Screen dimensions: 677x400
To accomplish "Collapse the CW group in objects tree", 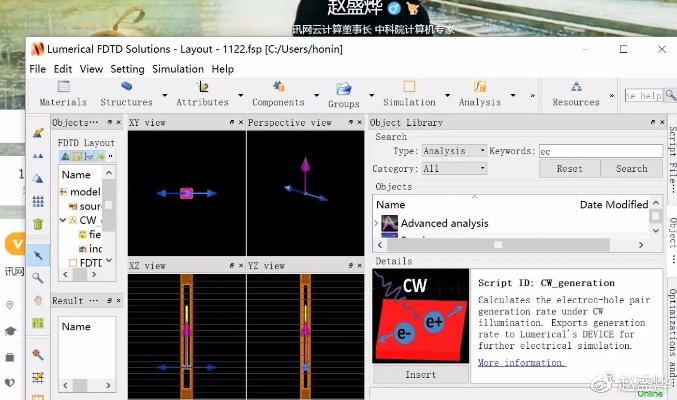I will tap(62, 220).
